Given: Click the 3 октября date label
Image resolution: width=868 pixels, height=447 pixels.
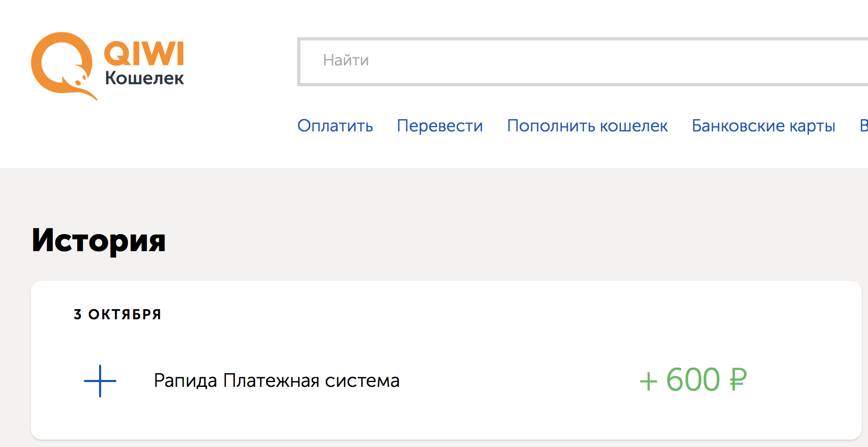Looking at the screenshot, I should tap(118, 314).
